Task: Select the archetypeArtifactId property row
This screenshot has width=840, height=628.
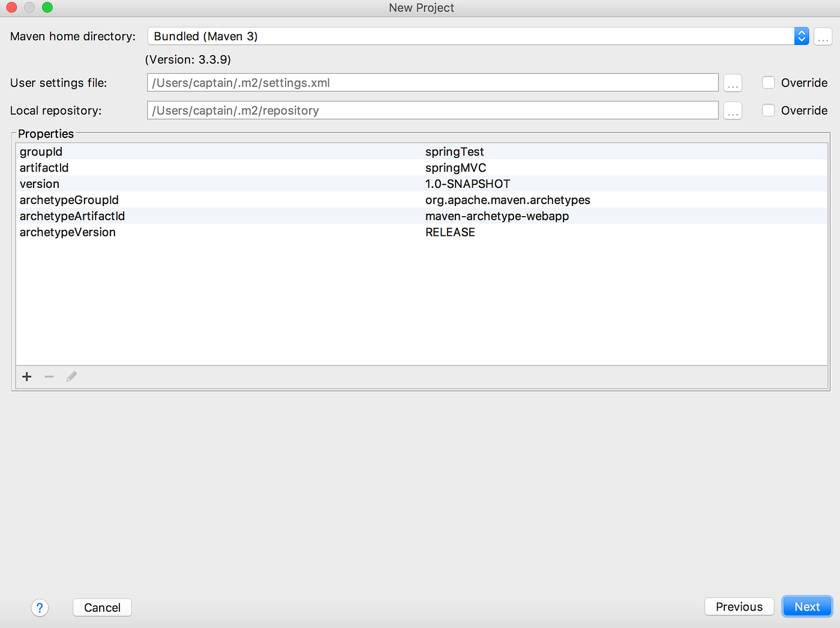Action: [x=240, y=216]
